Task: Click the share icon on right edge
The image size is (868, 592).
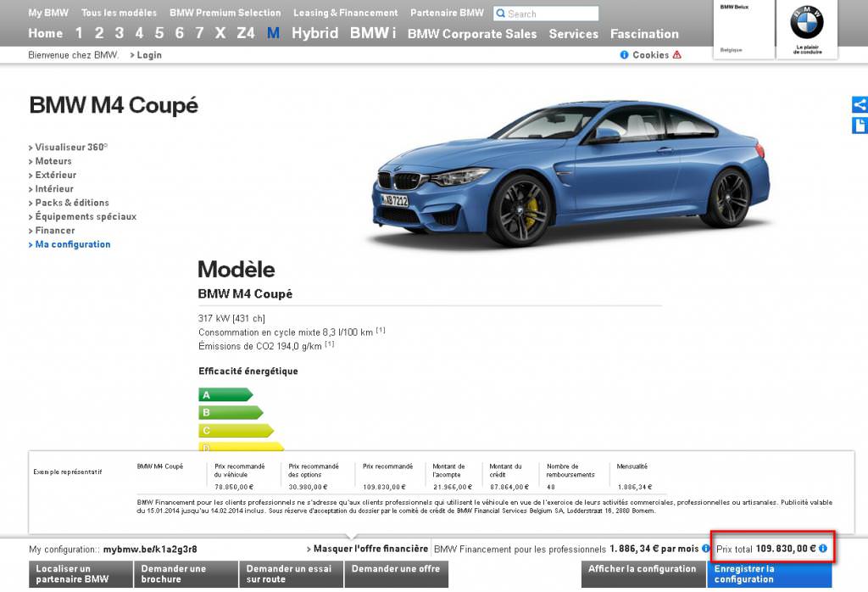Action: click(x=860, y=104)
